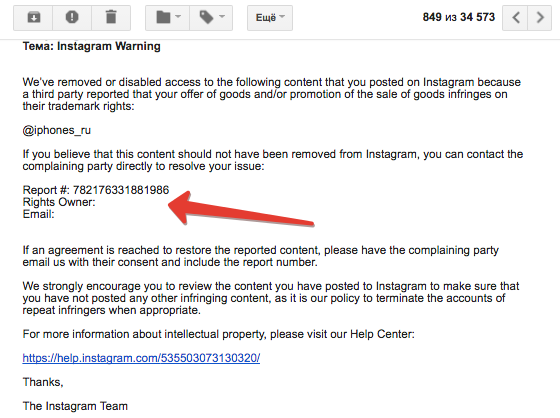This screenshot has height=418, width=560.
Task: Open the labels tag dropdown
Action: 211,18
